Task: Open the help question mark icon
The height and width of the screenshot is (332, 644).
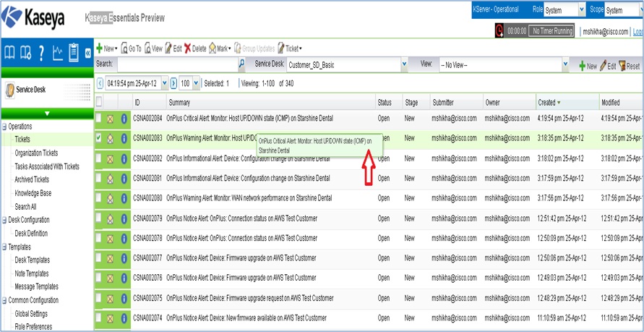Action: click(x=41, y=53)
